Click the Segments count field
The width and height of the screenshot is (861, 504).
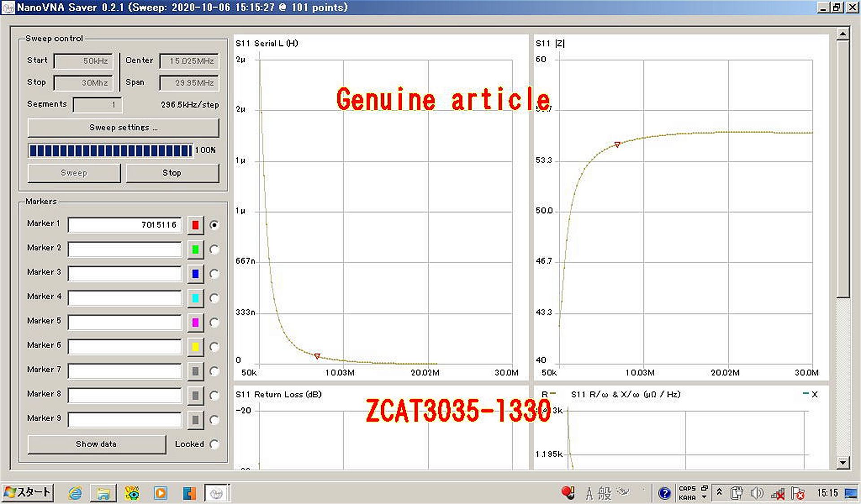[97, 105]
